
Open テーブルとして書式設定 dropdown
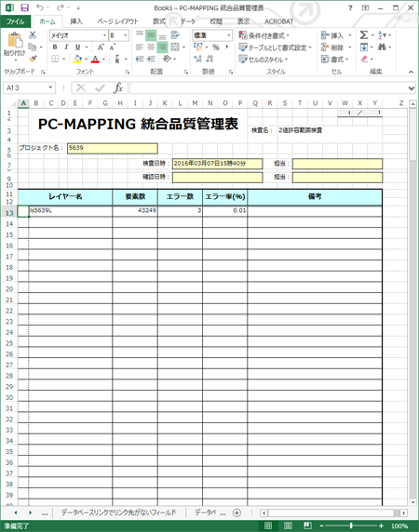point(275,47)
